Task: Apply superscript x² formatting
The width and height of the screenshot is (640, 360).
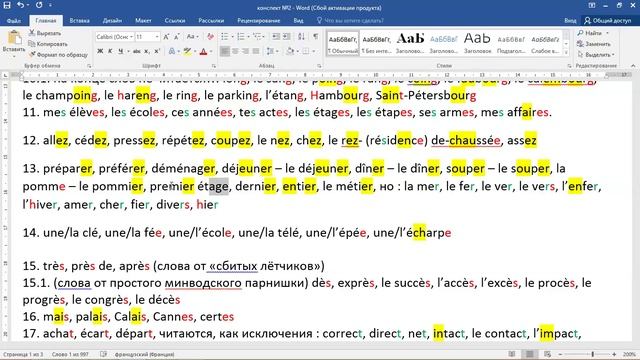Action: point(157,51)
